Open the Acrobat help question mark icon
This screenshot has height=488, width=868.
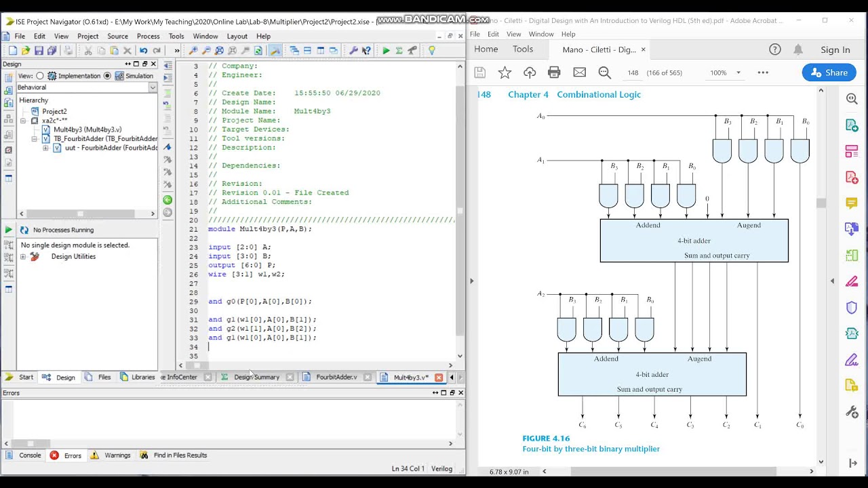click(775, 49)
